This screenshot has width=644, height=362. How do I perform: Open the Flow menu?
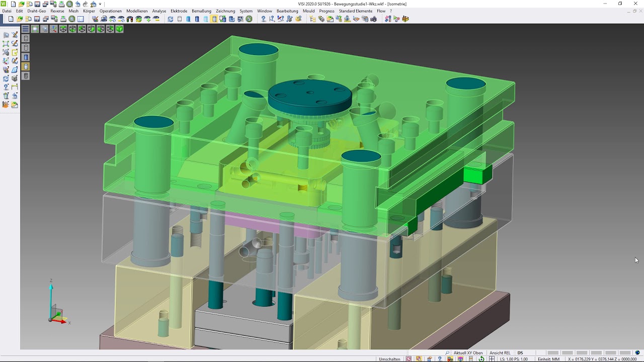(x=381, y=11)
